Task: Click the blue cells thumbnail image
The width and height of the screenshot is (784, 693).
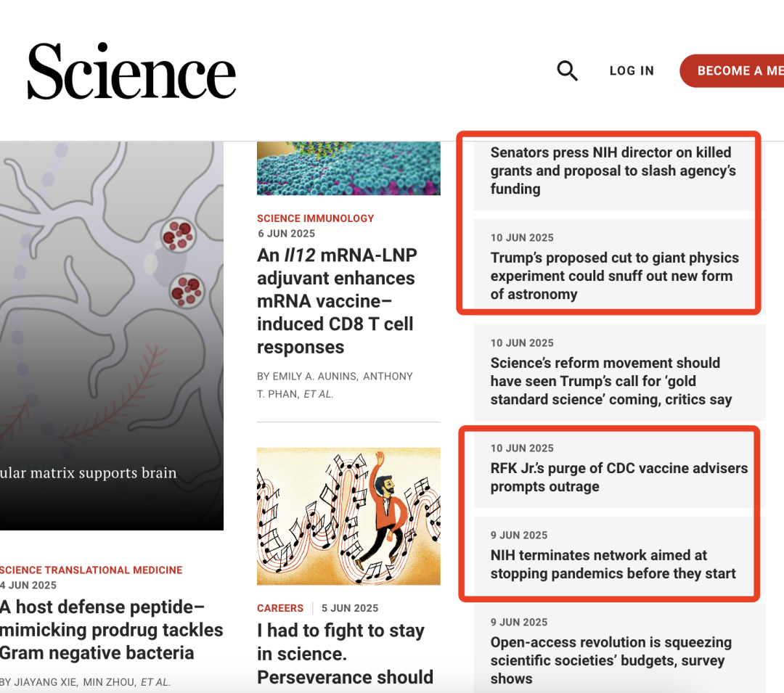Action: tap(348, 168)
